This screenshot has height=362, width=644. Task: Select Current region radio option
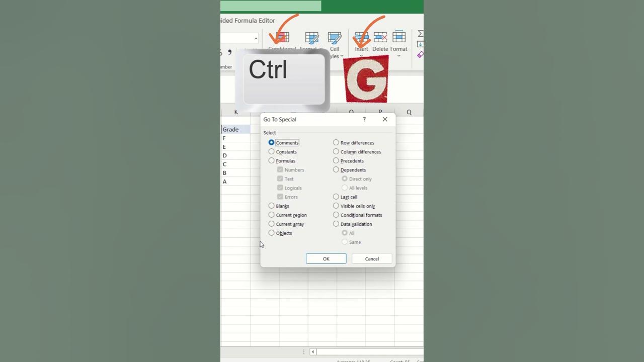(272, 215)
